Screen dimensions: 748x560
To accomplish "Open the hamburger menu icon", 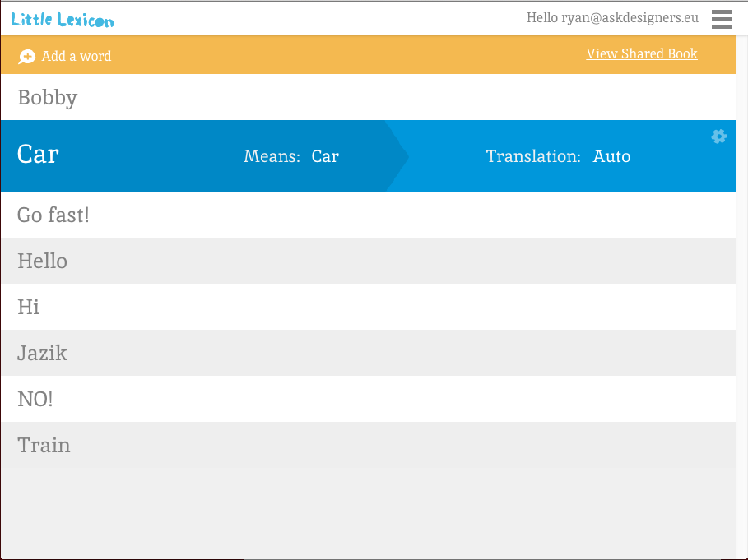I will 722,19.
